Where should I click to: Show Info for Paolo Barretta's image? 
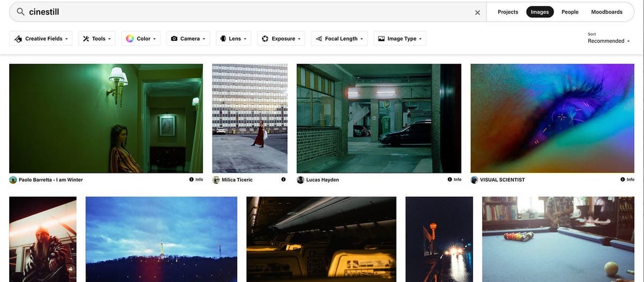196,179
